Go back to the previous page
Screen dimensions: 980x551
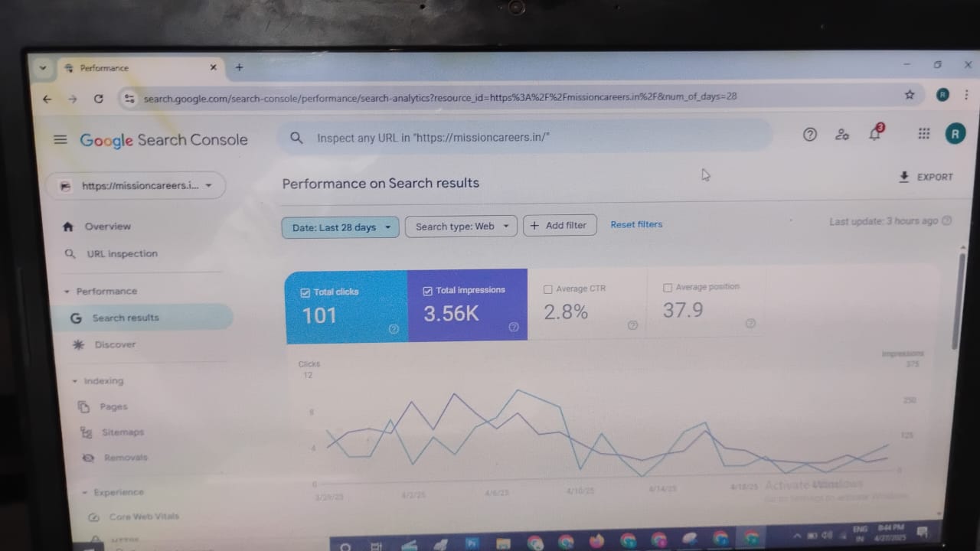tap(47, 99)
